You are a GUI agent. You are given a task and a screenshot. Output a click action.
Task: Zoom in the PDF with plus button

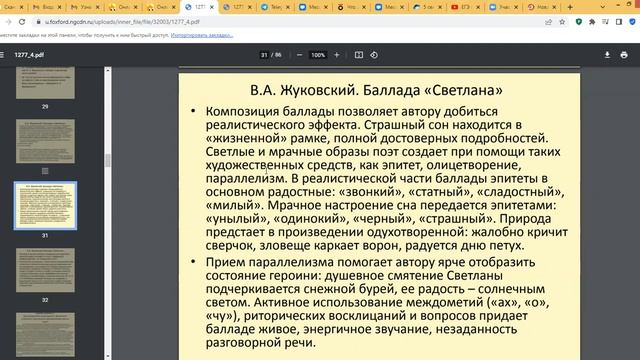pyautogui.click(x=337, y=55)
